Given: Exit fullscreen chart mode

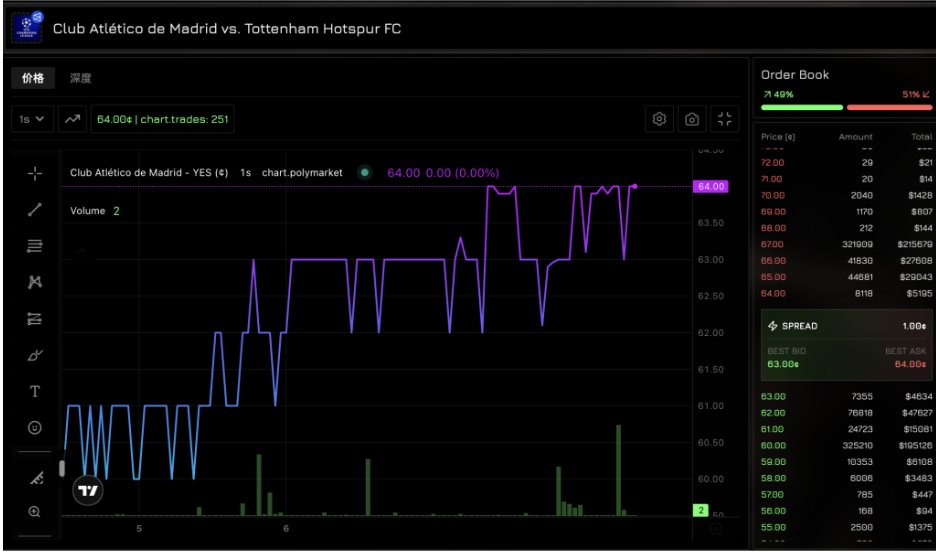Looking at the screenshot, I should pyautogui.click(x=725, y=119).
